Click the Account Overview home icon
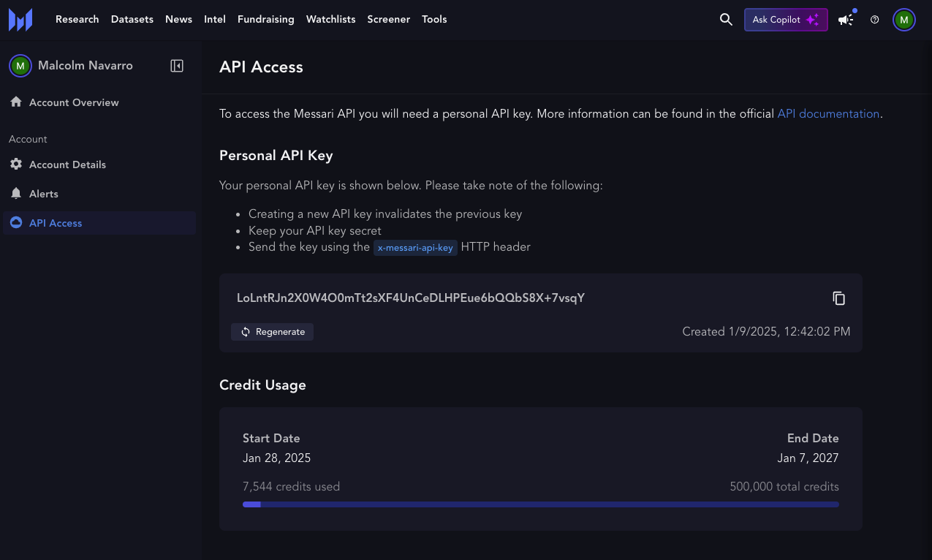Screen dimensions: 932x560 [x=16, y=102]
